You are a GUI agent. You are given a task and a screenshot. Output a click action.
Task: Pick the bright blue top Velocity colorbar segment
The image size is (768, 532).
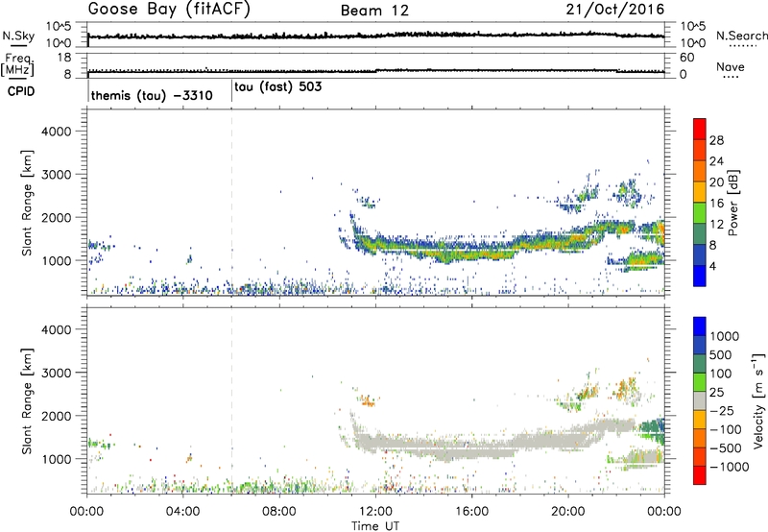[700, 326]
